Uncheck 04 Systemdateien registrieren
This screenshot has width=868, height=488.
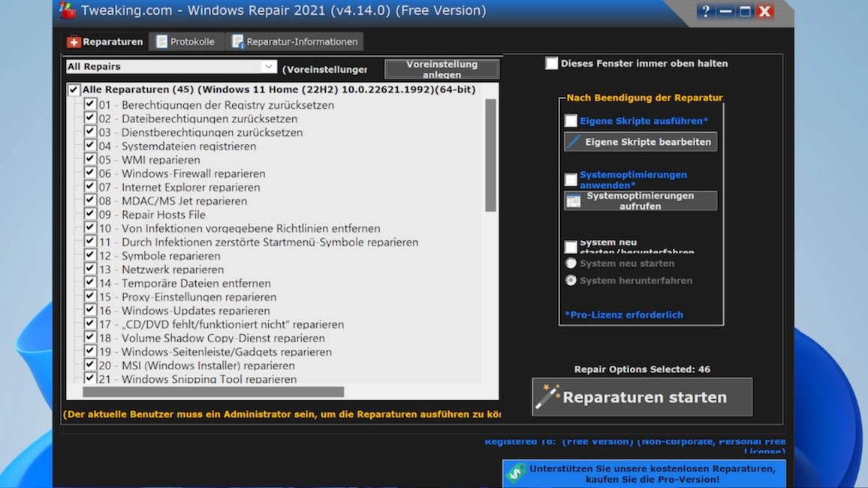[90, 146]
